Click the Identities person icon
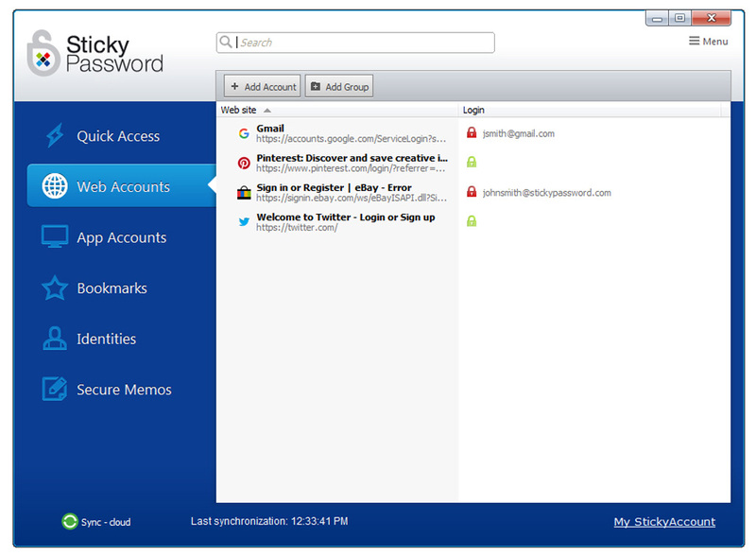The image size is (756, 556). [55, 339]
